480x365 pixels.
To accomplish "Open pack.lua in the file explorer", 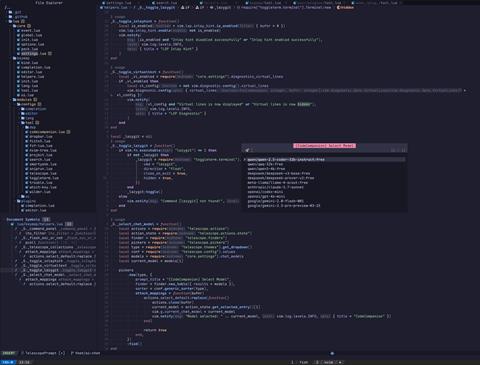I will click(29, 49).
